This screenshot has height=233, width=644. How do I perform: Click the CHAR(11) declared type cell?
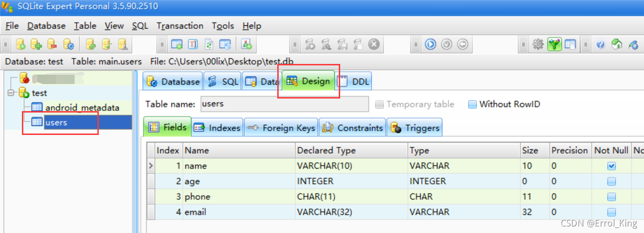(351, 197)
